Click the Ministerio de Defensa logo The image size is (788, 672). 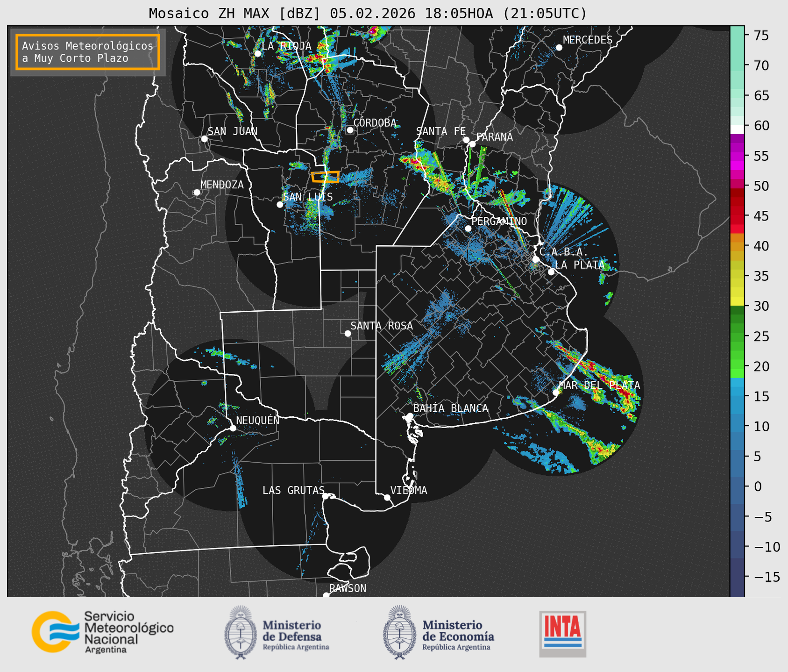(x=277, y=632)
